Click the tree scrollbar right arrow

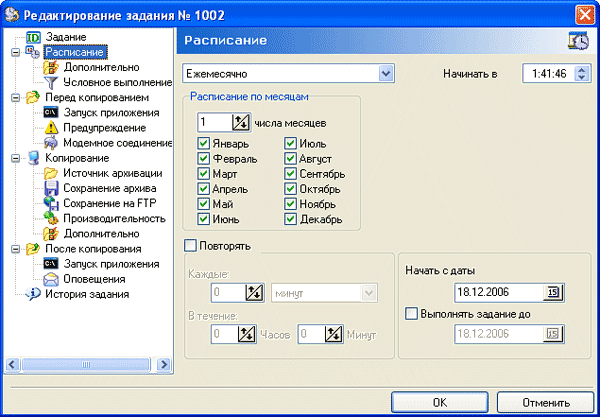coord(164,365)
